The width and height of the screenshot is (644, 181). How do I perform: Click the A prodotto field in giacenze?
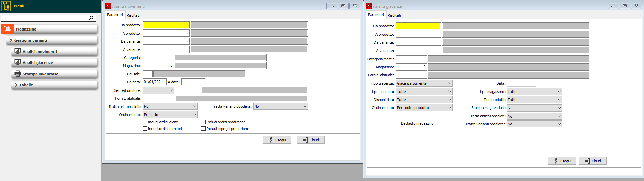pos(418,34)
